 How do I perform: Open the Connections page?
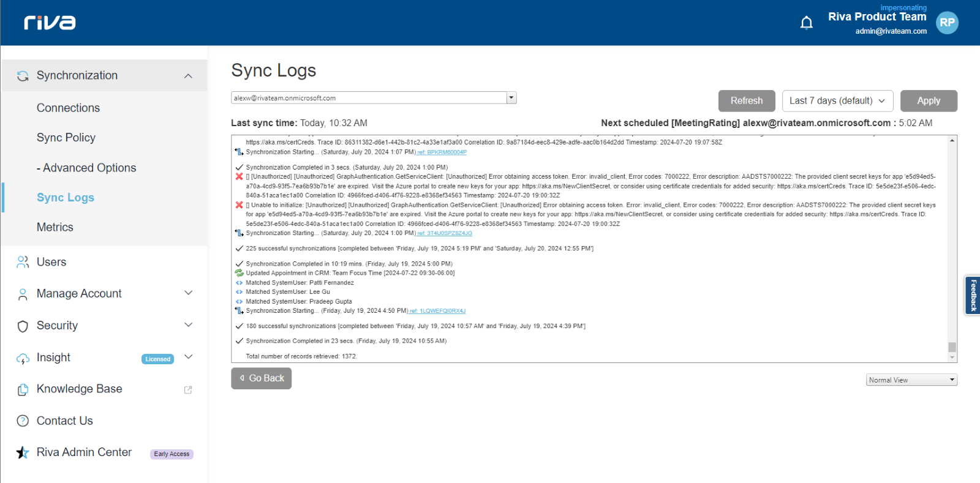click(x=68, y=108)
